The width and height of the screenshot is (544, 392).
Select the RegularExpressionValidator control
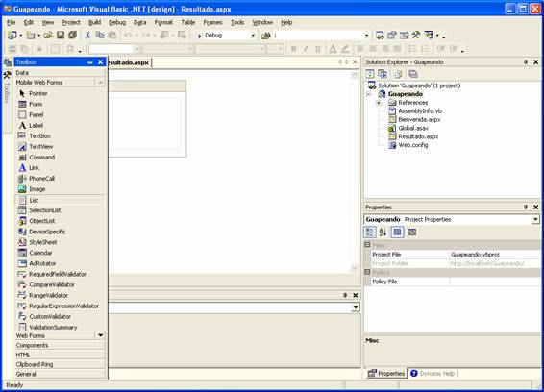(x=60, y=306)
